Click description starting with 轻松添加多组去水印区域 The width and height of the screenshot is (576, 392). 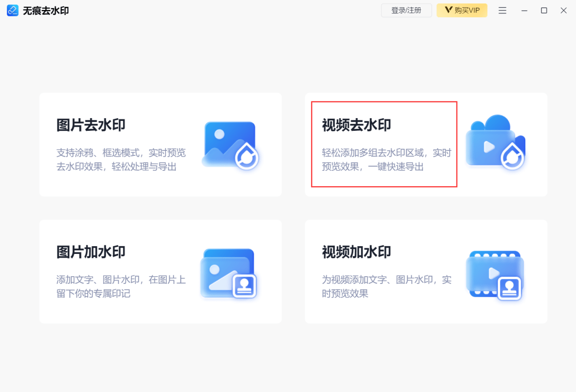(386, 160)
